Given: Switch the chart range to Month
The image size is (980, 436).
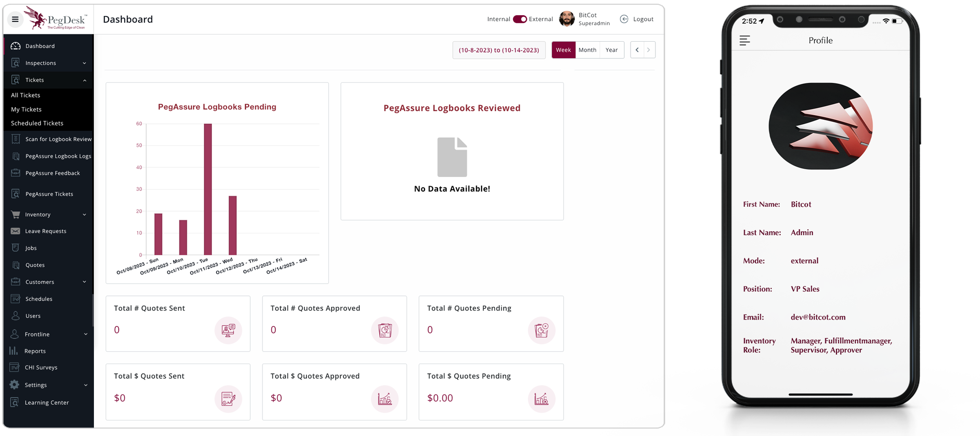Looking at the screenshot, I should [x=587, y=50].
